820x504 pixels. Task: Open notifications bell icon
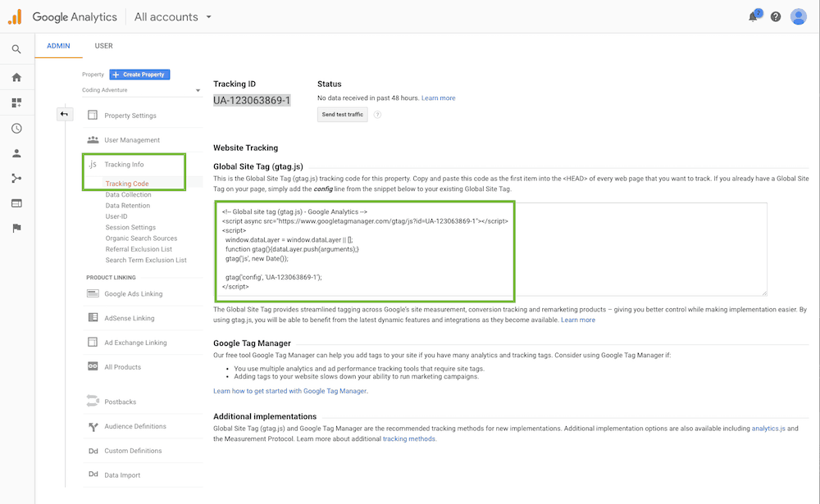click(754, 16)
